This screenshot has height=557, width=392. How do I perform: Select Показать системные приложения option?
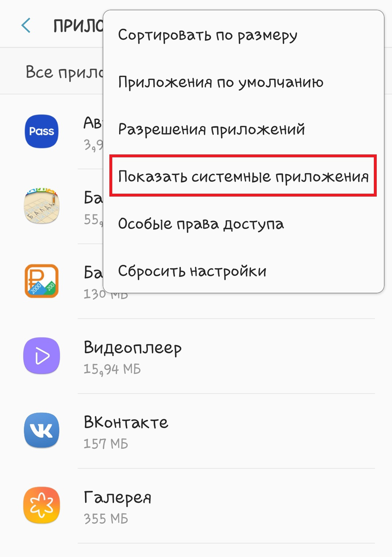pyautogui.click(x=244, y=176)
